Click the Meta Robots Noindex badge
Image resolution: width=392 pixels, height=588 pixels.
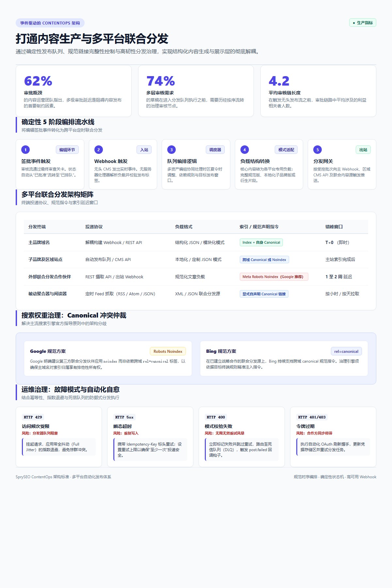pos(274,277)
